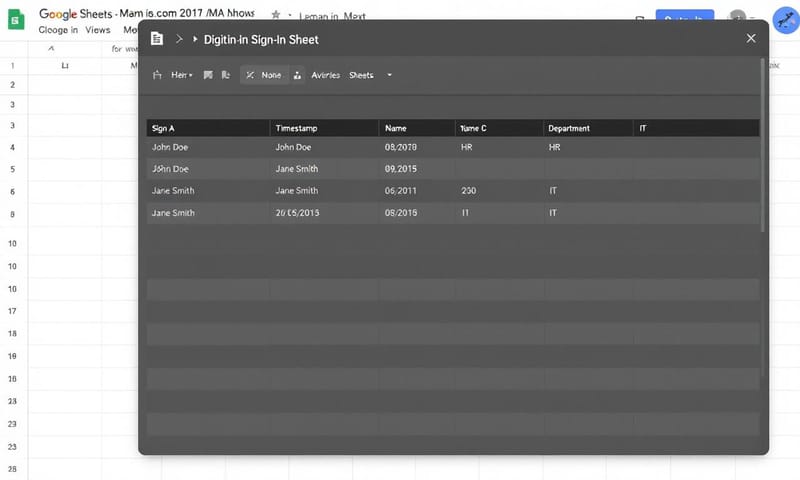The height and width of the screenshot is (480, 800).
Task: Select the Averies item in the toolbar
Action: 325,75
